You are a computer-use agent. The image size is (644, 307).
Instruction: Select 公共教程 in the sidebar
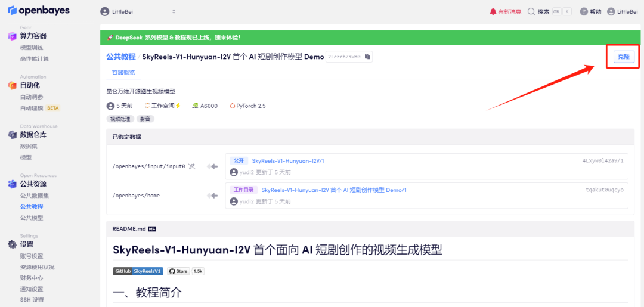32,206
